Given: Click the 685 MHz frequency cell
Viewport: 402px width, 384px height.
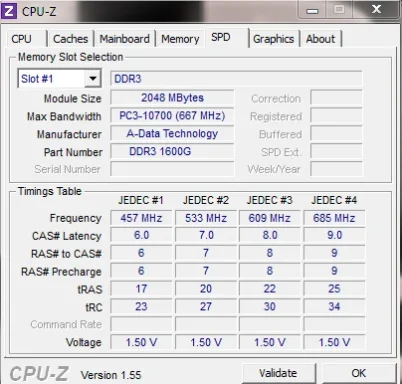Looking at the screenshot, I should click(x=334, y=218).
